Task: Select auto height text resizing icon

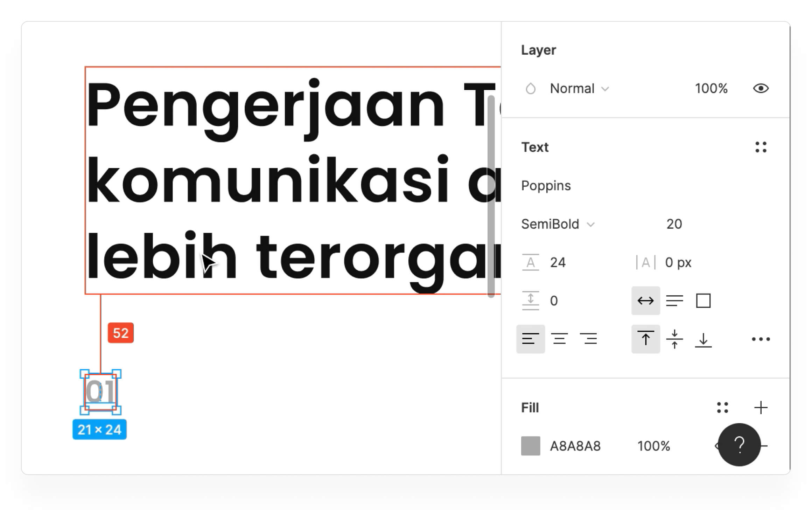Action: (x=674, y=301)
